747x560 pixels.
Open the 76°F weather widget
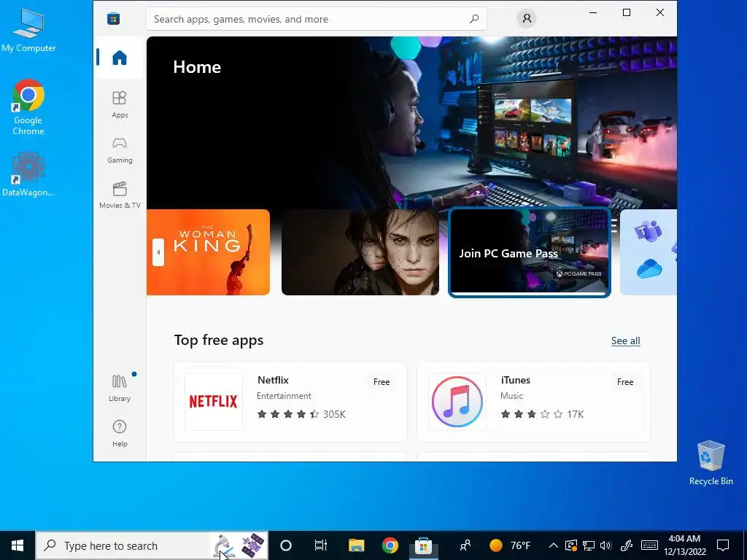tap(510, 545)
